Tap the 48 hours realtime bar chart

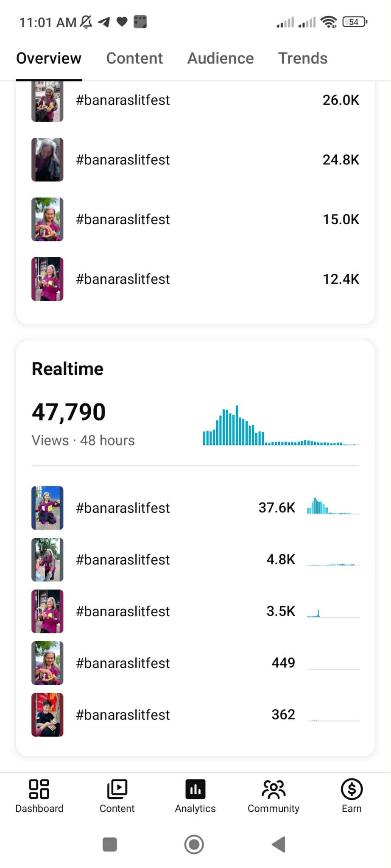pos(281,426)
